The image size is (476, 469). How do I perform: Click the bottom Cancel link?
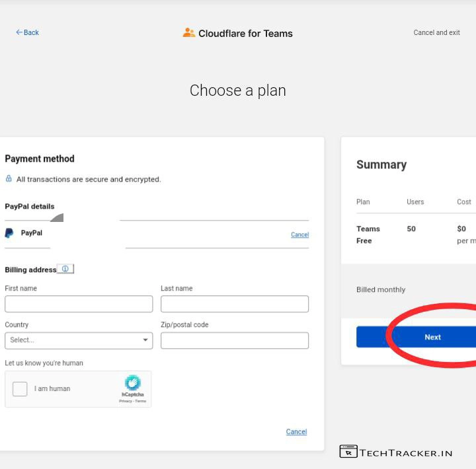click(x=296, y=431)
